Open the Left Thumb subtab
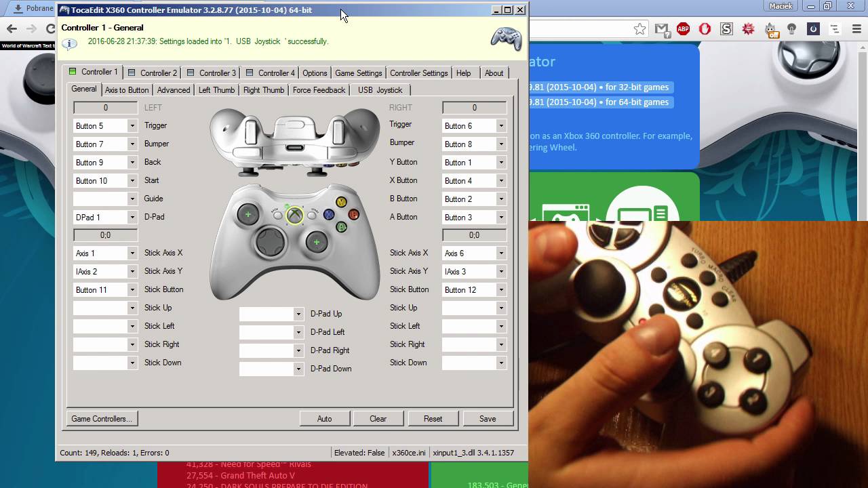The width and height of the screenshot is (868, 488). (216, 89)
